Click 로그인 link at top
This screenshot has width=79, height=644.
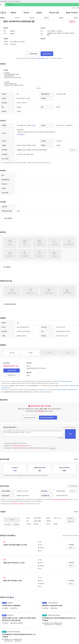(x=74, y=8)
